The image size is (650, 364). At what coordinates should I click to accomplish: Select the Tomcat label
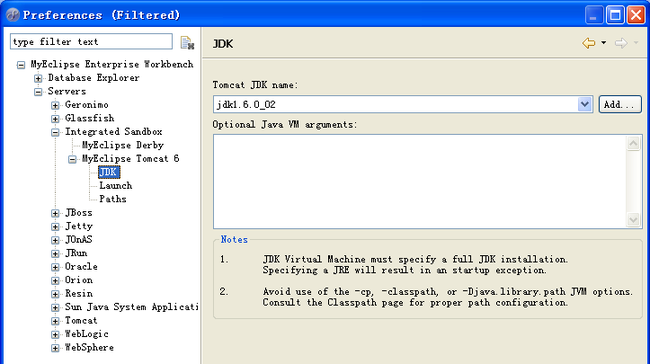tap(81, 320)
